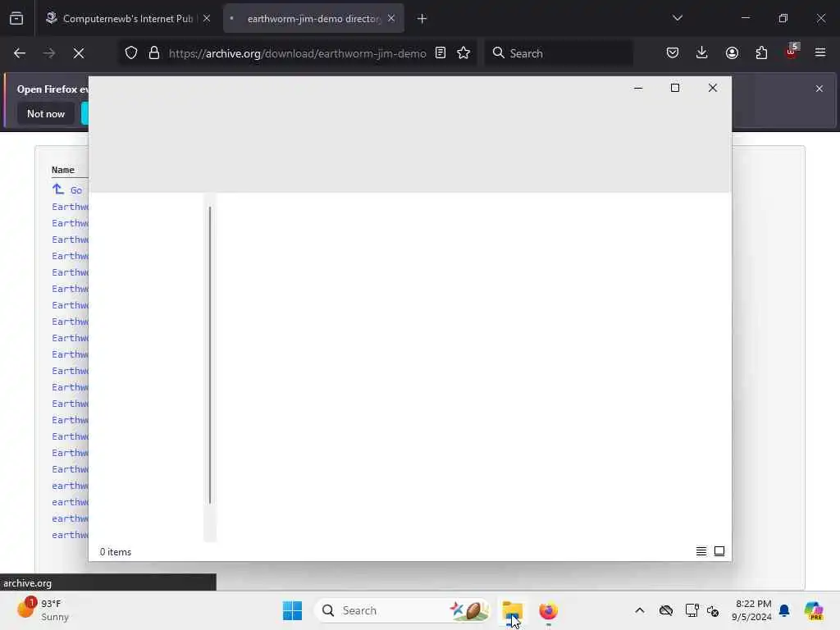Open Save to Pocket icon

(673, 53)
